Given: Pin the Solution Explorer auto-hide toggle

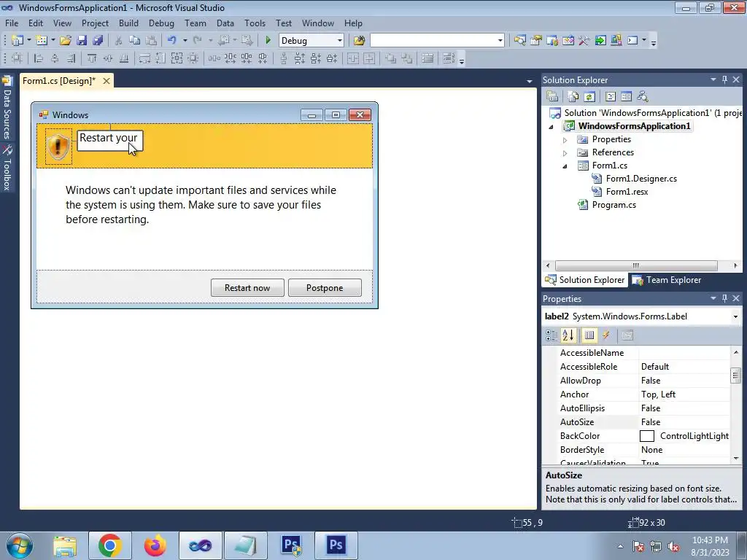Looking at the screenshot, I should [724, 80].
